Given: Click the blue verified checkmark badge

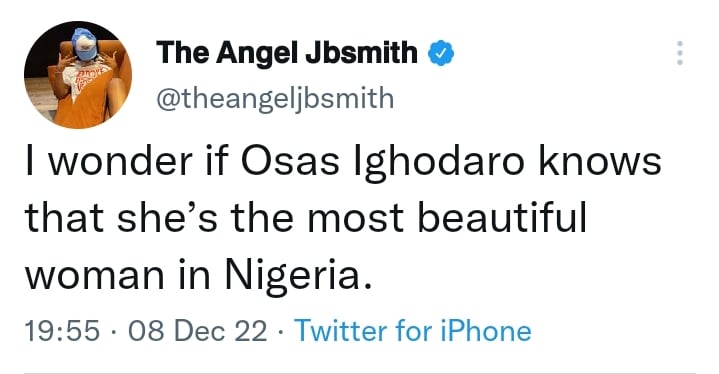Looking at the screenshot, I should coord(441,53).
